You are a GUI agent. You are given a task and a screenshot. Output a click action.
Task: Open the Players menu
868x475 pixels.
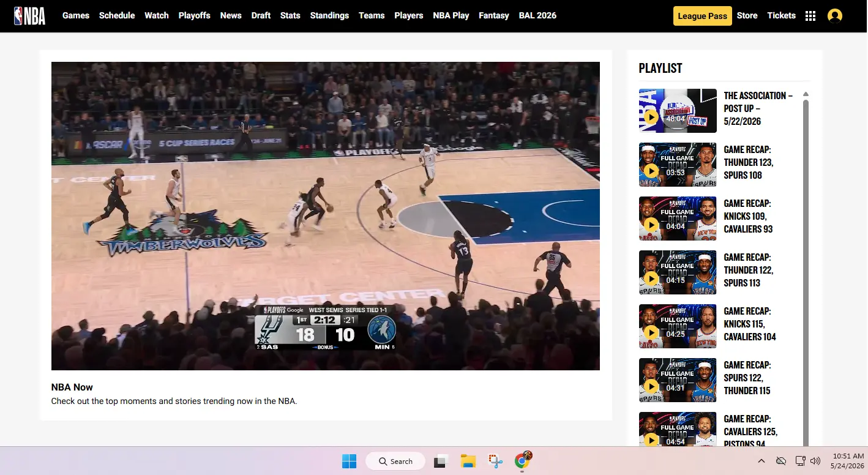[x=409, y=15]
